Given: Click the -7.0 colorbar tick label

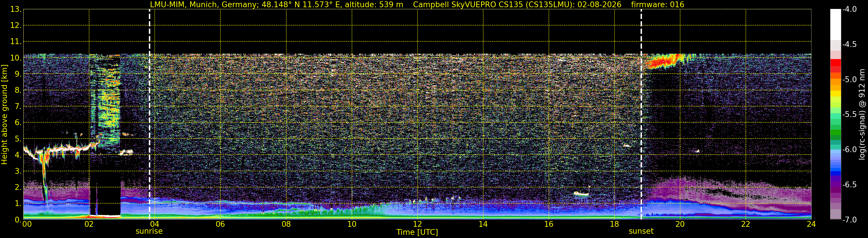Looking at the screenshot, I should [x=849, y=220].
